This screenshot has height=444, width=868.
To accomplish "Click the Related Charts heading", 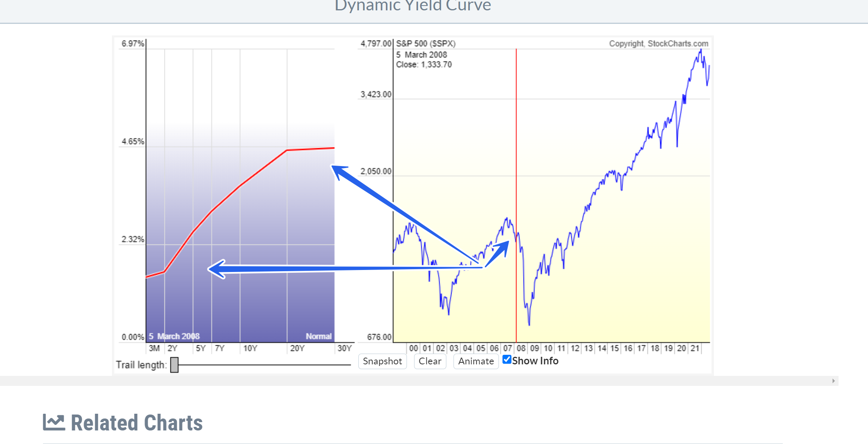I will (x=137, y=423).
